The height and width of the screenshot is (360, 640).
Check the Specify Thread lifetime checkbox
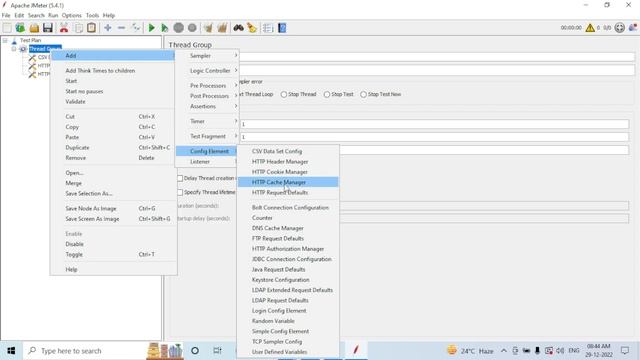(x=180, y=192)
